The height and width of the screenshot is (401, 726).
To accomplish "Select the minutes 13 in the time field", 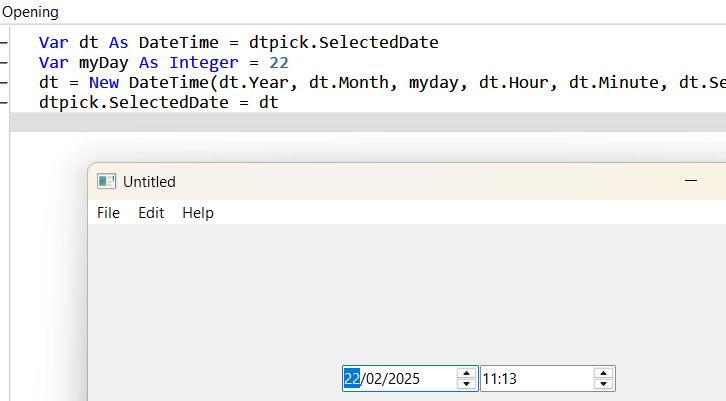I will pyautogui.click(x=509, y=379).
